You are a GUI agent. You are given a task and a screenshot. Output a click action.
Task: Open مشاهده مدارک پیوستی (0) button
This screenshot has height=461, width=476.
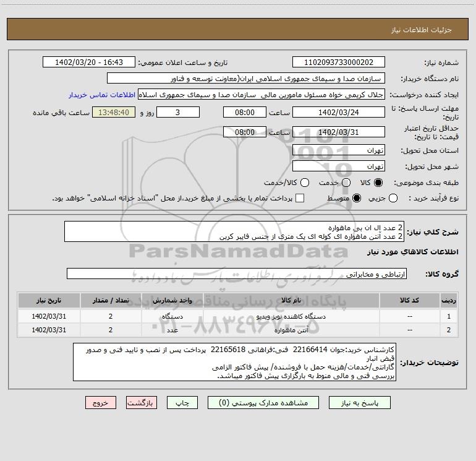263,403
